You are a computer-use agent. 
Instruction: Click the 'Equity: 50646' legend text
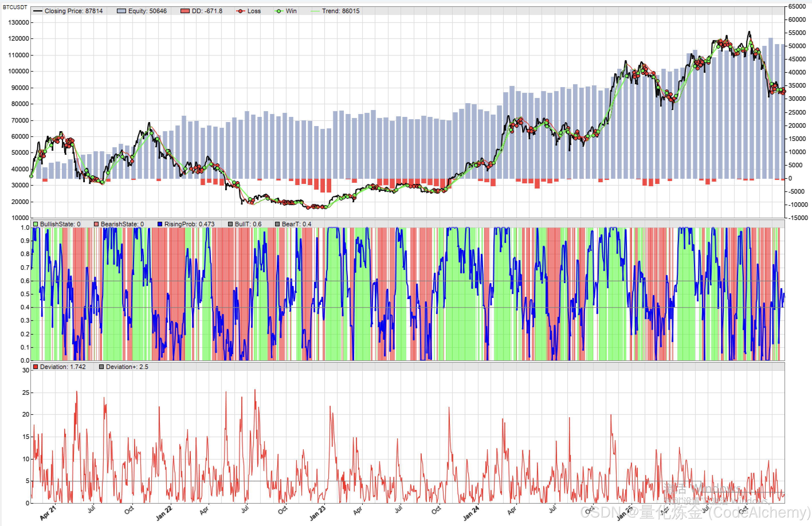pos(147,11)
